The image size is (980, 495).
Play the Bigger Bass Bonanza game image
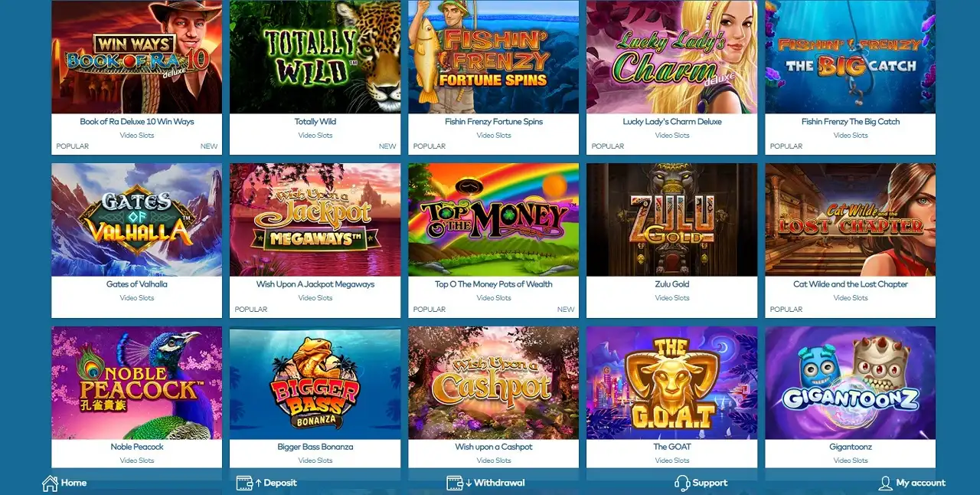pyautogui.click(x=315, y=383)
